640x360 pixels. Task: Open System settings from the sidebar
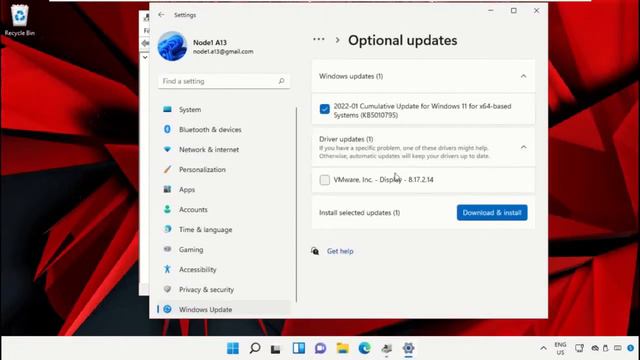pyautogui.click(x=224, y=109)
